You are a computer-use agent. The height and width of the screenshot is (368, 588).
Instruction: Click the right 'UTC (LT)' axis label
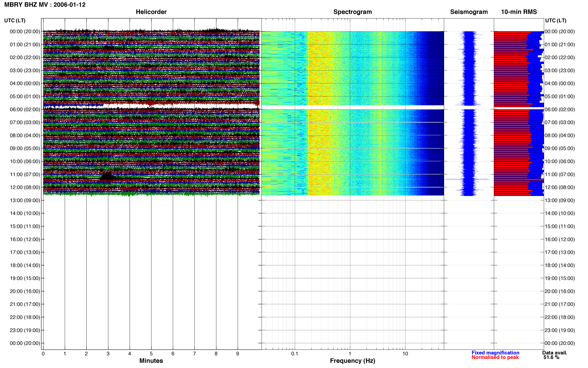tap(556, 20)
